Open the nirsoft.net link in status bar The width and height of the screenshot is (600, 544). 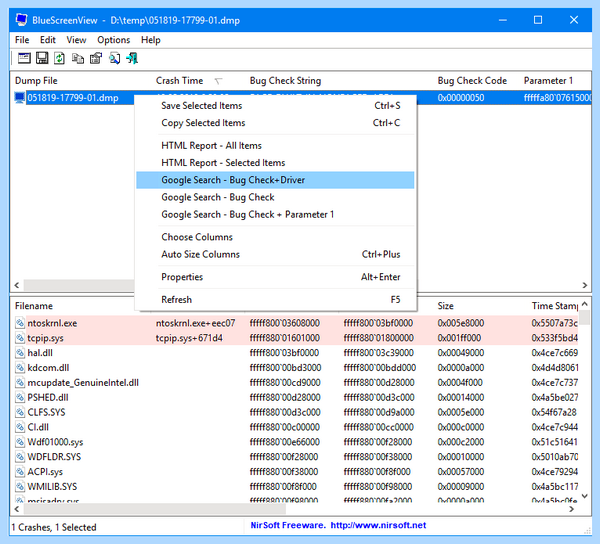(x=378, y=525)
